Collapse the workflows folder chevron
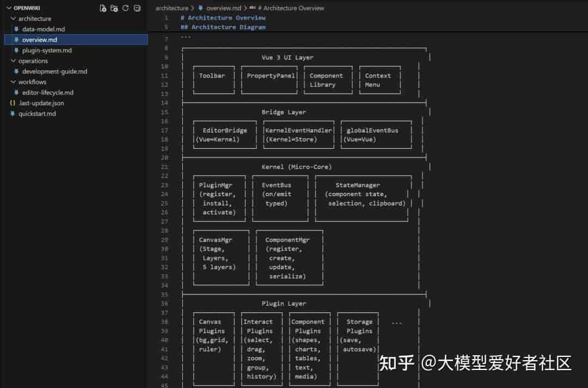 (x=14, y=82)
